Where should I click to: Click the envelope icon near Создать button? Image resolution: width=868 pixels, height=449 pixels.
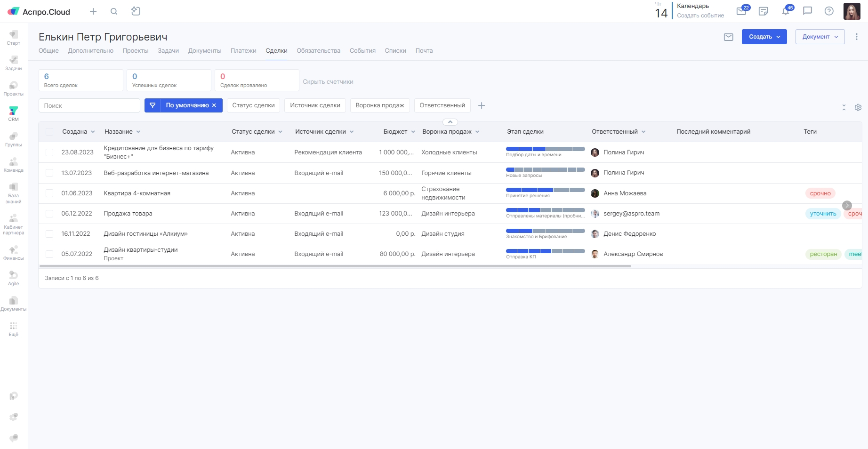click(x=729, y=37)
